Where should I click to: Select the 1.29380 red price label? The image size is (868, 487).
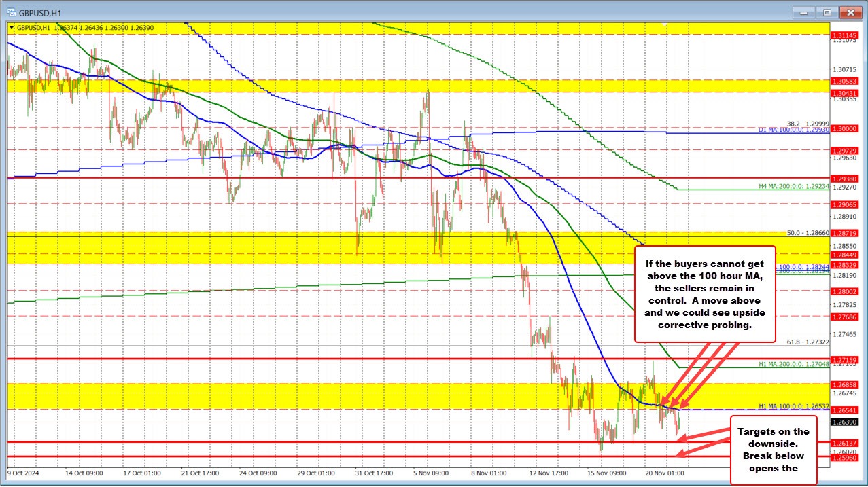(846, 179)
